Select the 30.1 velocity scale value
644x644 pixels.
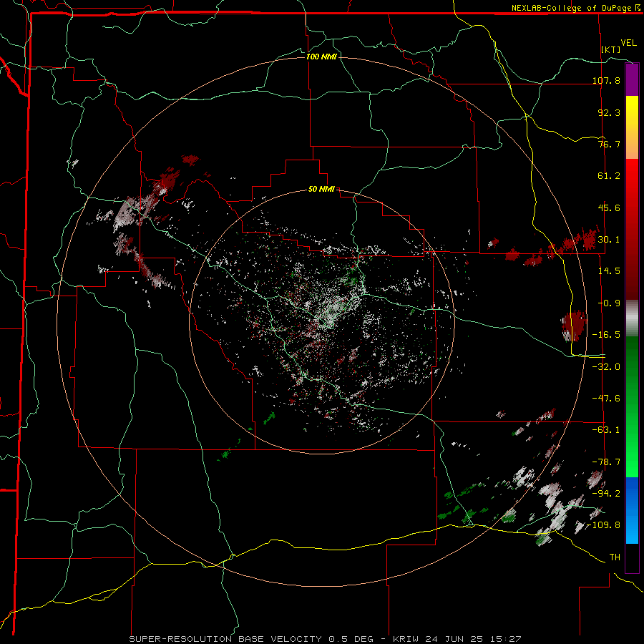pyautogui.click(x=609, y=240)
